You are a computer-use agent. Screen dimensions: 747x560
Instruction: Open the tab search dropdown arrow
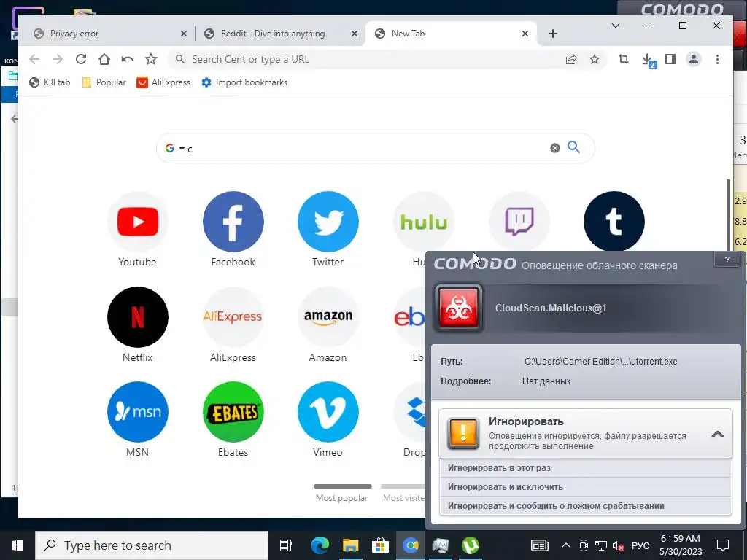[x=616, y=26]
